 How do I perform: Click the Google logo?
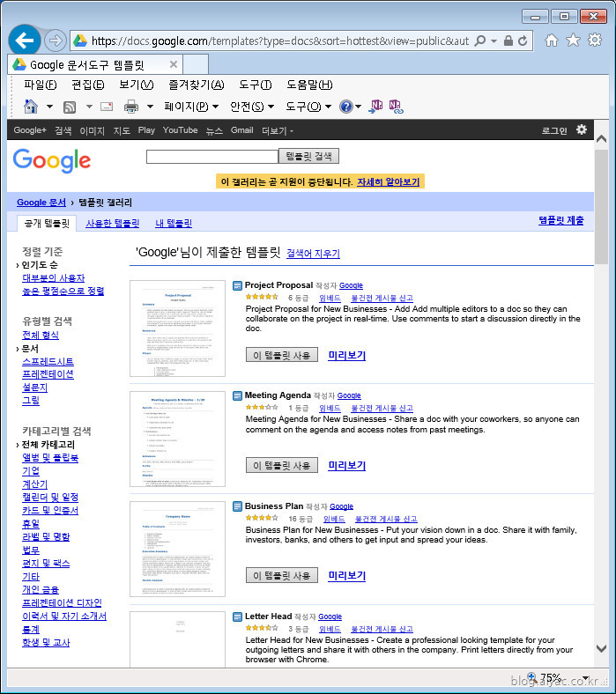[52, 160]
